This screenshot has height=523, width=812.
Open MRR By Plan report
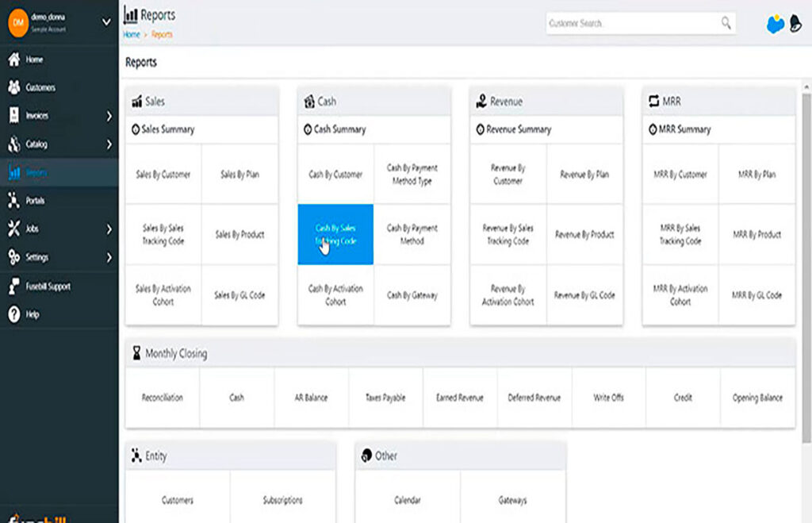757,174
